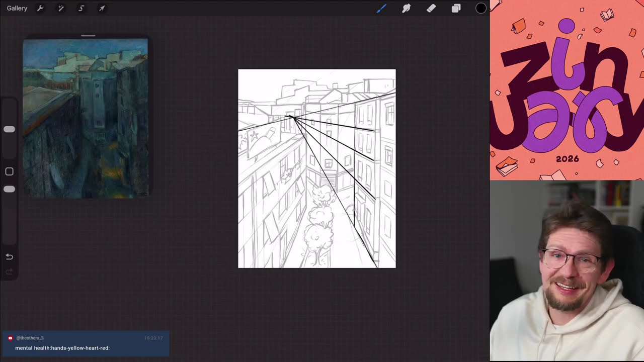Click the @theothers_3 chat username
The height and width of the screenshot is (362, 644).
click(x=30, y=338)
